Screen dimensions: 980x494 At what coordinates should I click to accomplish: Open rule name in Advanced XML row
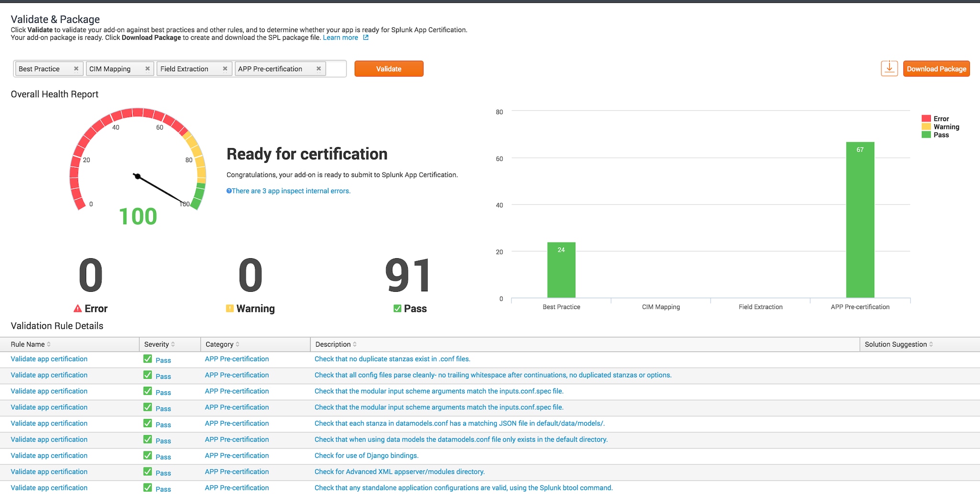49,472
